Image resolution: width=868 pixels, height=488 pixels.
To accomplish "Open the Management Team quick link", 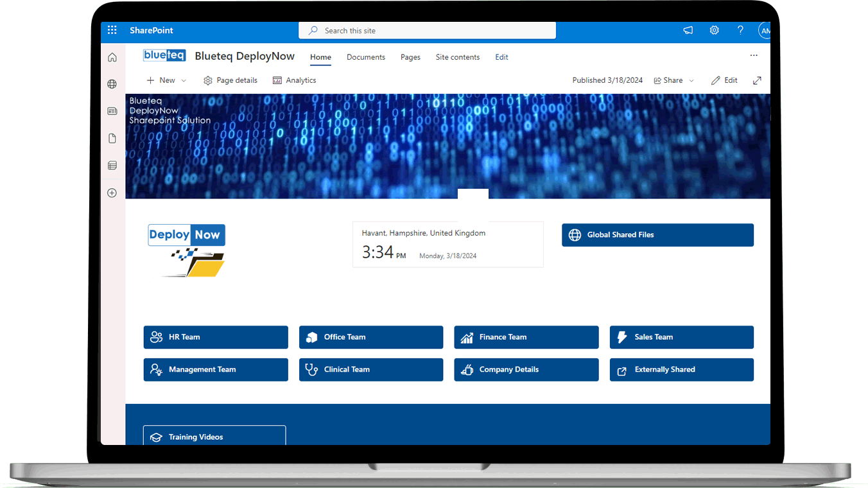I will (216, 370).
